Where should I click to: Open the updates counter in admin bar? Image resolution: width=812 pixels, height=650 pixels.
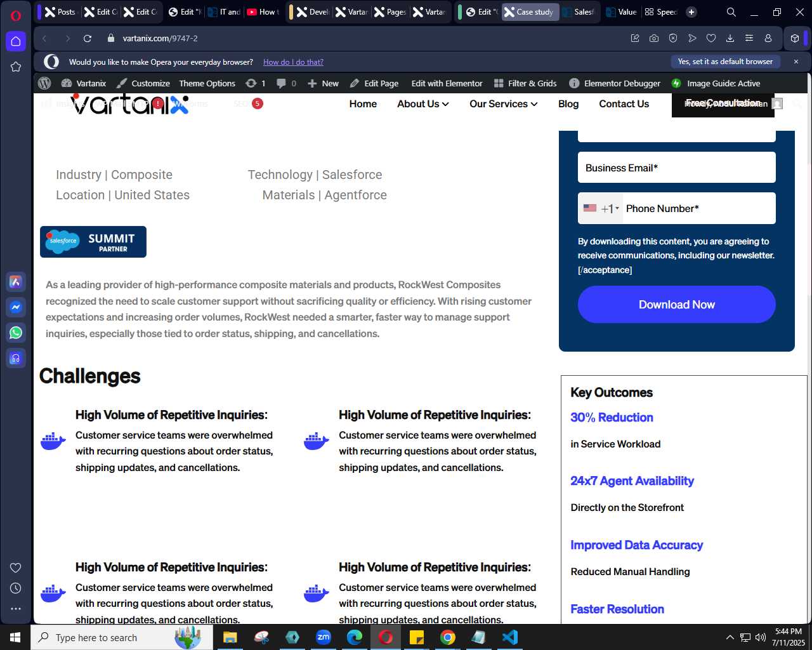(255, 83)
